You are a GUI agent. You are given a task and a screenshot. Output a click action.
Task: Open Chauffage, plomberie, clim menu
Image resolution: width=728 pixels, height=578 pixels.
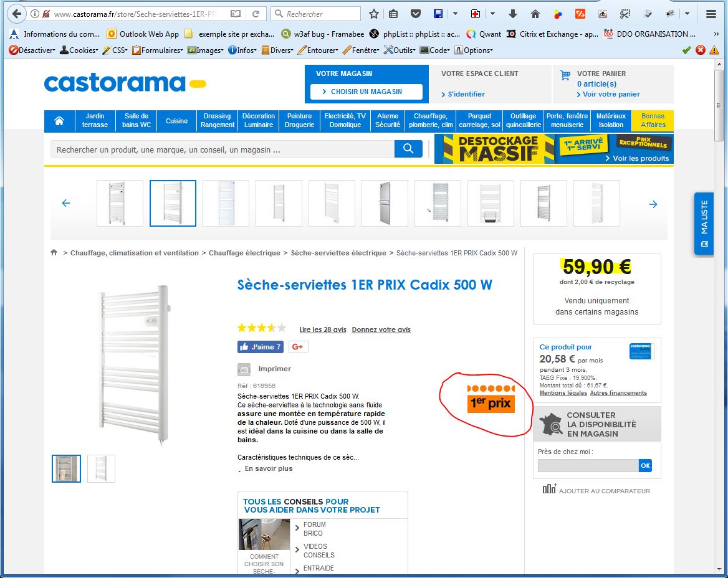pyautogui.click(x=431, y=121)
